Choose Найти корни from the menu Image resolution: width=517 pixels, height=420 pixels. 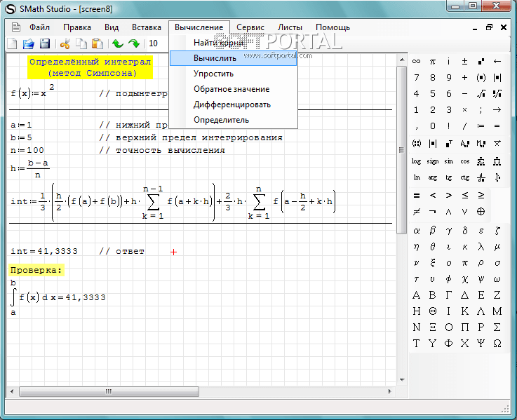coord(234,43)
